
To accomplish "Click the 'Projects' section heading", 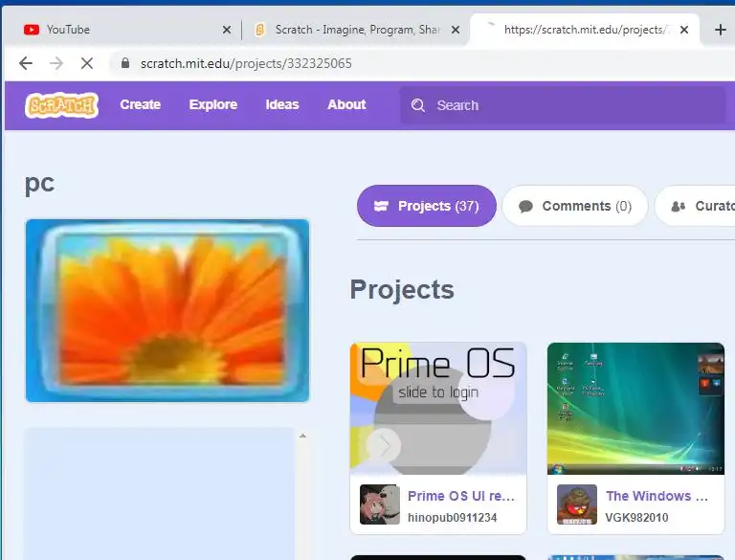I will (x=402, y=289).
